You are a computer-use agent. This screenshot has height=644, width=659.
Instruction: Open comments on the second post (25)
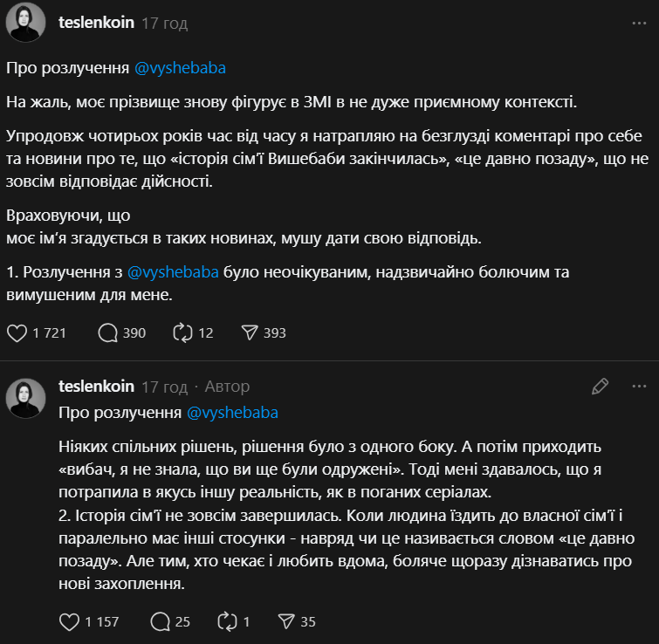click(x=161, y=621)
